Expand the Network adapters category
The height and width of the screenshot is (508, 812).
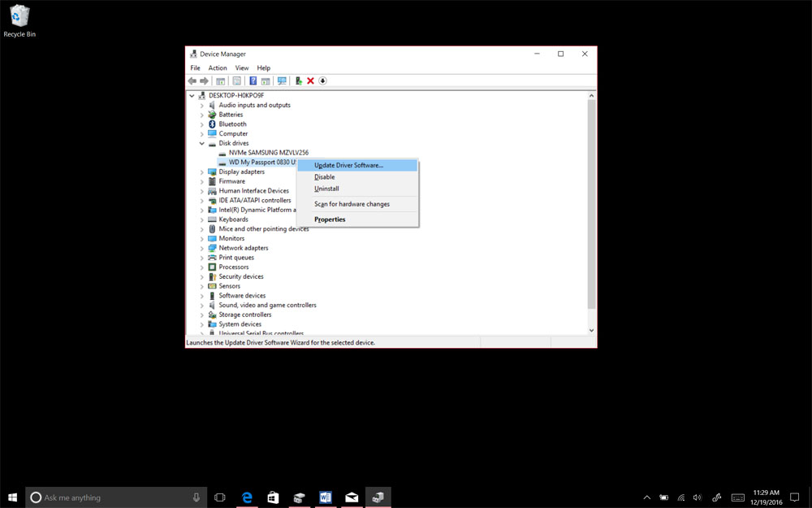click(x=201, y=248)
